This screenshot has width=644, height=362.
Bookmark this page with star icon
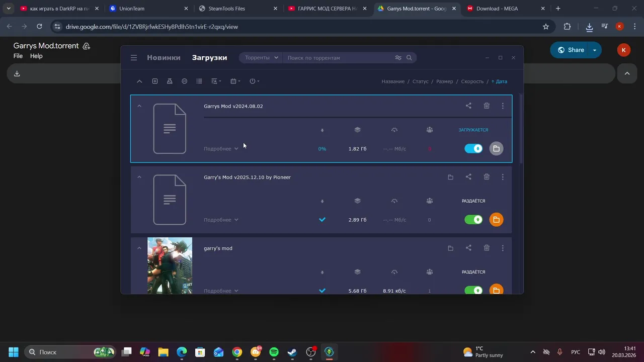click(x=546, y=27)
